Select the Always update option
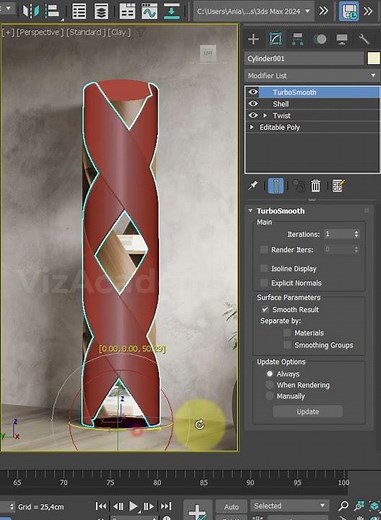Screen dimensions: 381x520 [270, 374]
